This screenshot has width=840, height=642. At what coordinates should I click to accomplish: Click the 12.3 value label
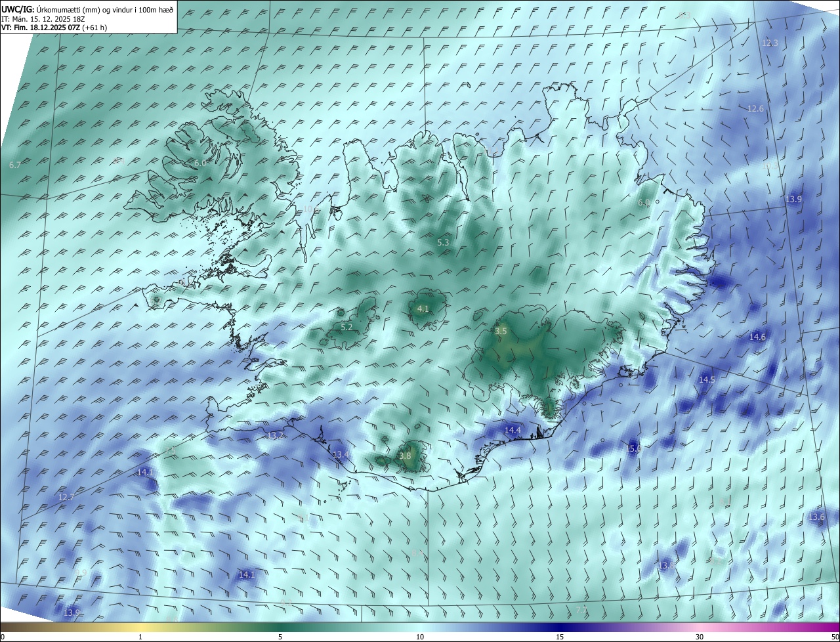click(770, 43)
